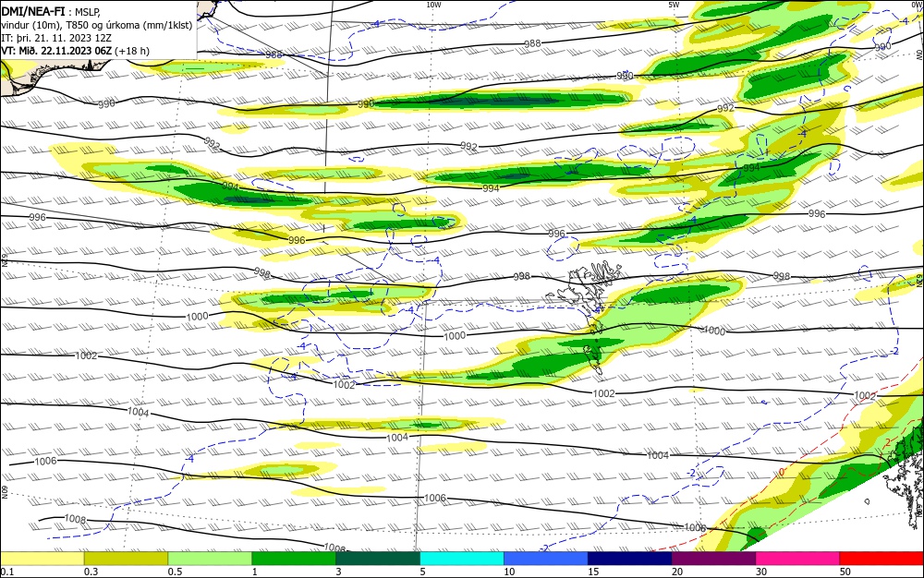This screenshot has width=924, height=578.
Task: Pick the pink 30 mm legend swatch
Action: point(798,559)
